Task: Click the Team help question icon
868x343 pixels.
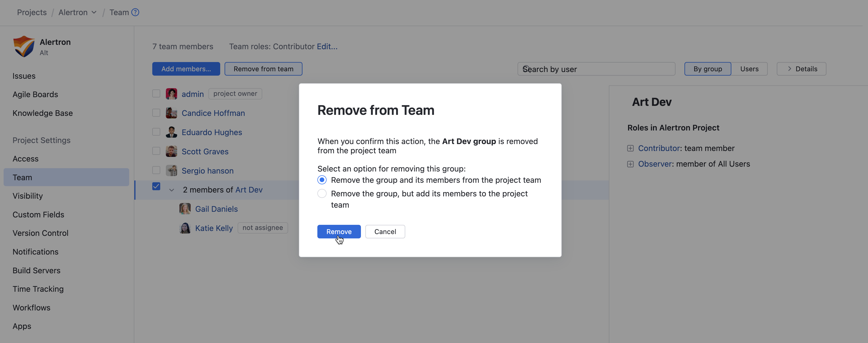Action: [135, 13]
